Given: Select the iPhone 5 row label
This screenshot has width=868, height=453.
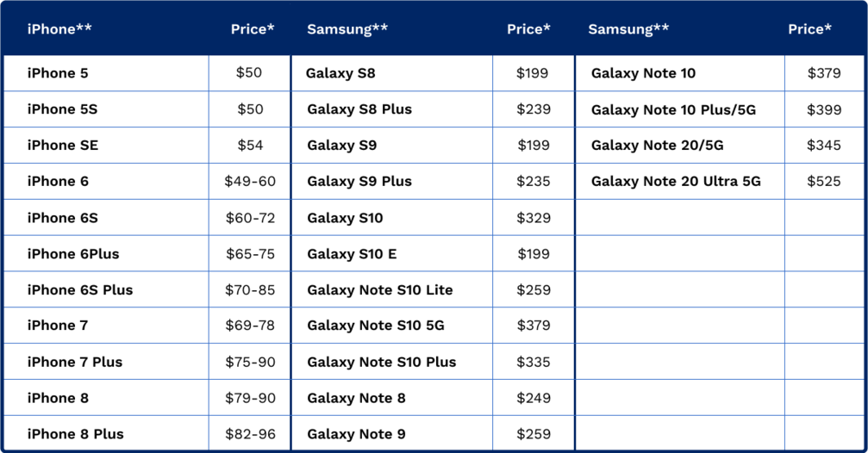Looking at the screenshot, I should coord(58,73).
